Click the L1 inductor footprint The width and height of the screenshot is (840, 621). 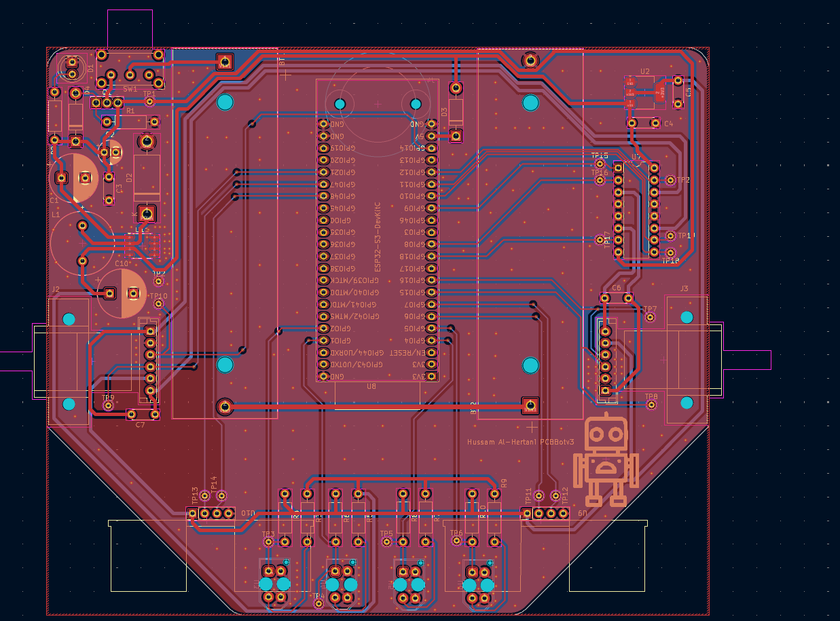[82, 242]
